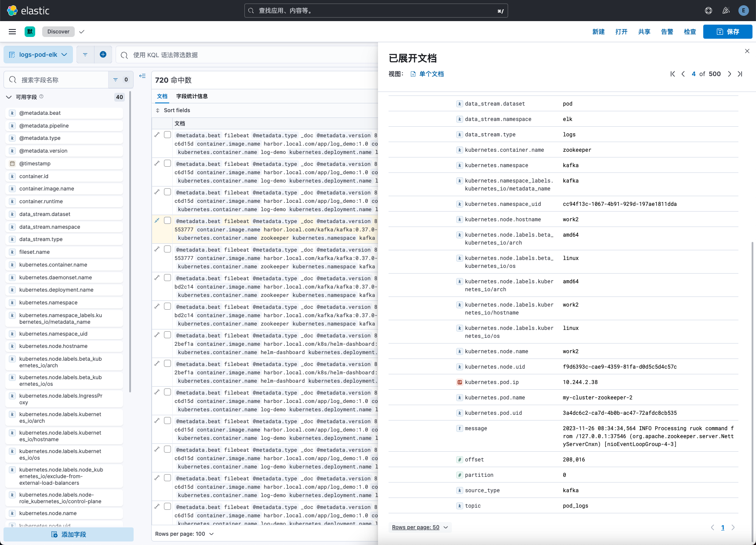Open the 单个文档 view link

427,74
